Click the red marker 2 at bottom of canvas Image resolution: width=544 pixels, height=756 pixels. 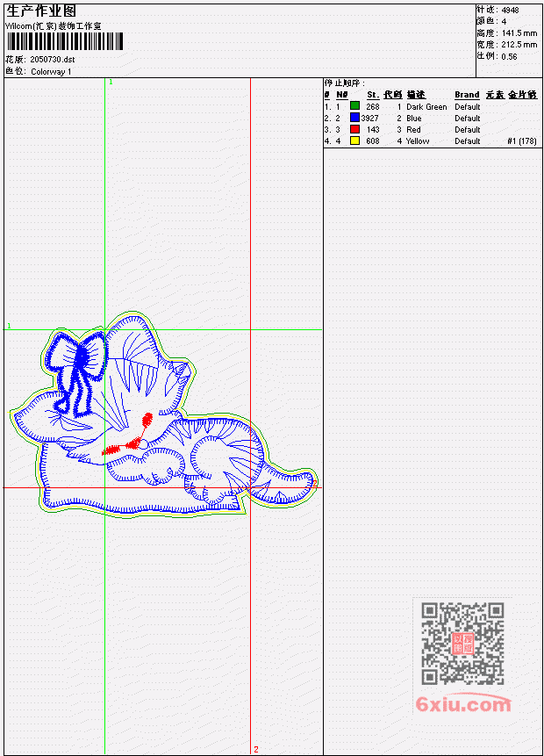pos(256,750)
